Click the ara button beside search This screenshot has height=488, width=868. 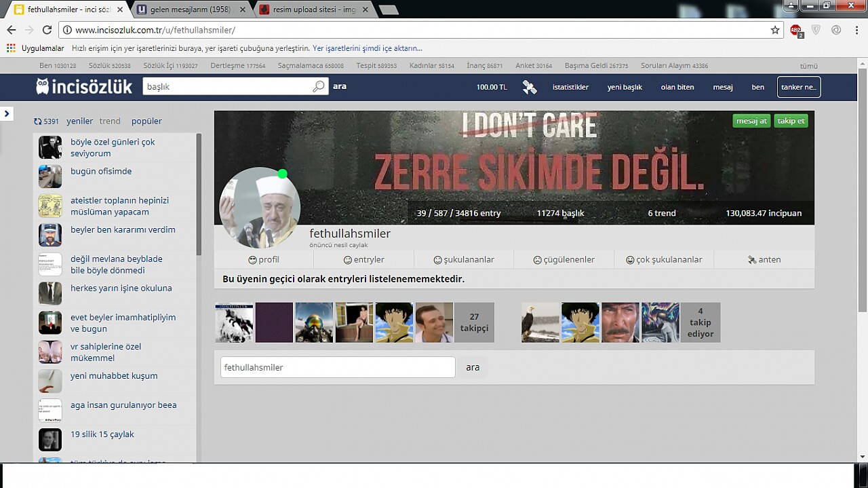pos(340,86)
